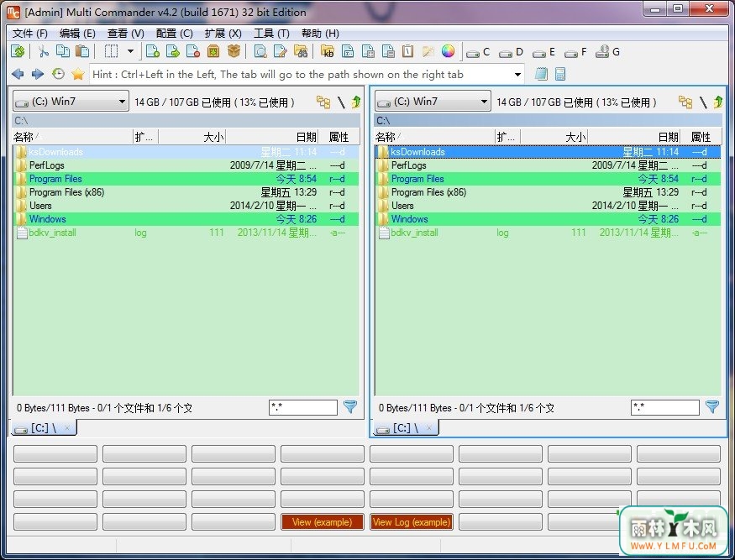
Task: Open the notepad icon beside command line
Action: pyautogui.click(x=541, y=74)
